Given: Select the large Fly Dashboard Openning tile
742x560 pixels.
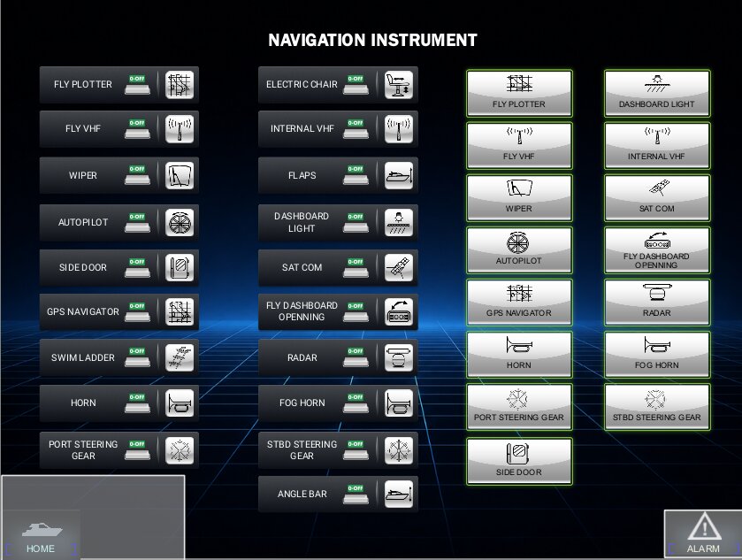Looking at the screenshot, I should click(657, 250).
